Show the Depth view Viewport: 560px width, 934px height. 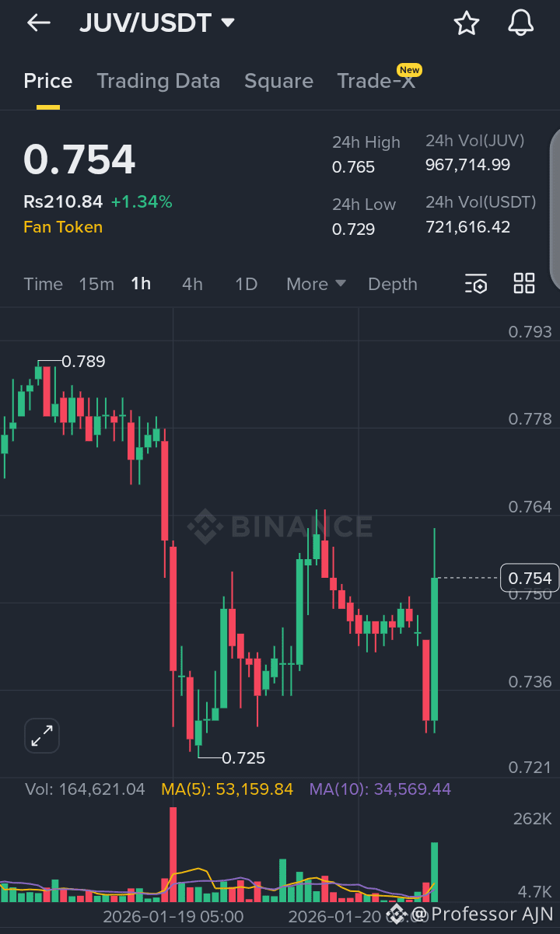point(392,284)
